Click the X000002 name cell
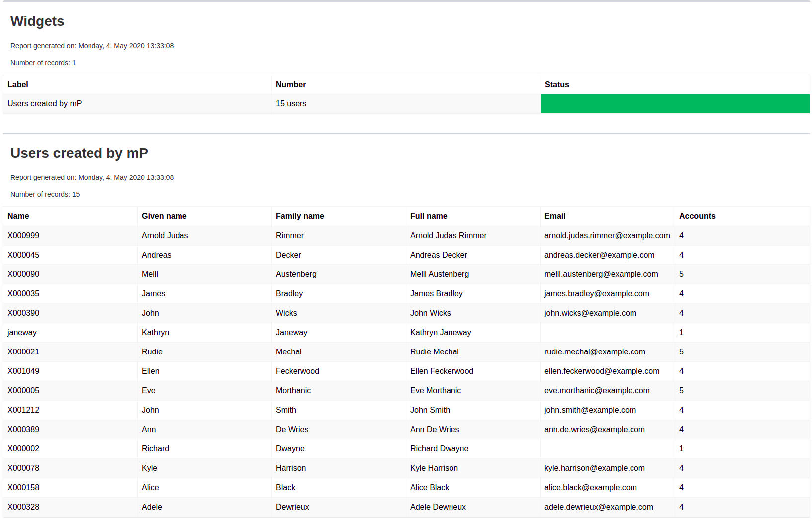This screenshot has height=527, width=812. (23, 449)
